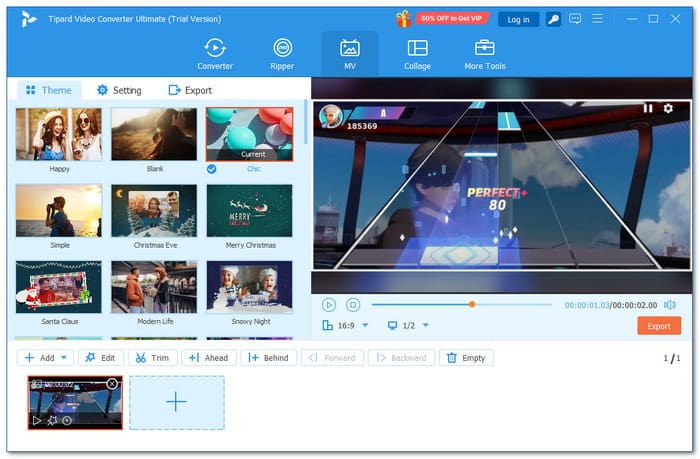Click the play icon on the timeline clip
700x459 pixels.
click(x=37, y=421)
